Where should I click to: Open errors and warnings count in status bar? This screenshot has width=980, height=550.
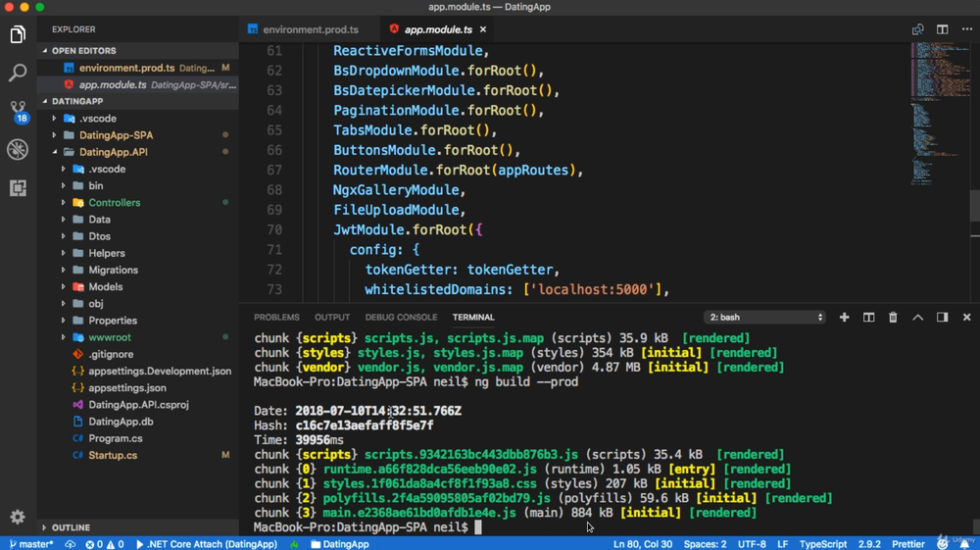105,544
